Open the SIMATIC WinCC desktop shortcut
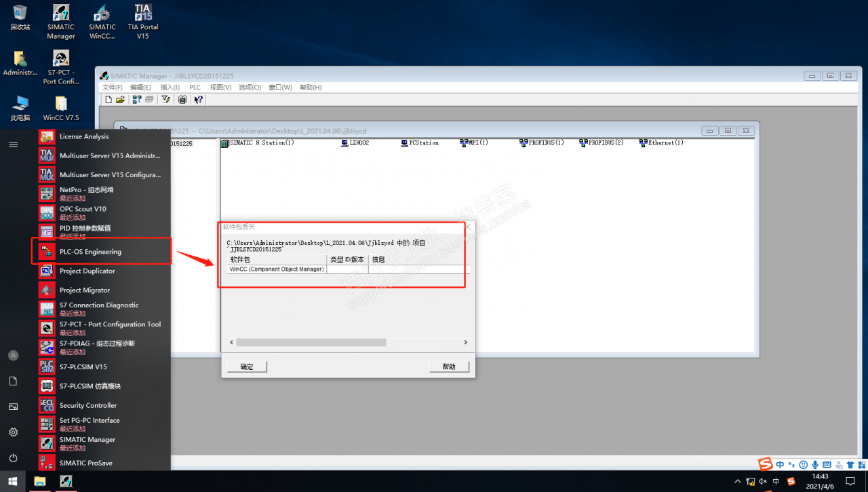 click(102, 22)
